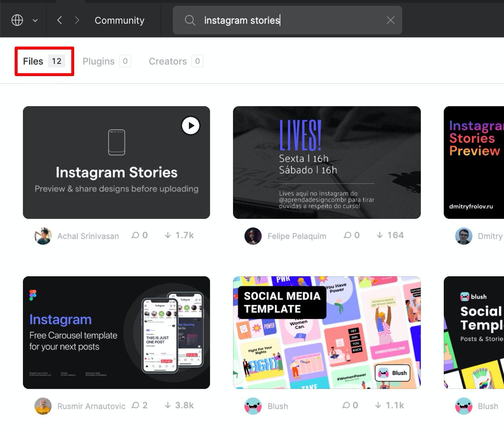Click comment icon showing 2 comments
This screenshot has height=432, width=504.
(135, 405)
